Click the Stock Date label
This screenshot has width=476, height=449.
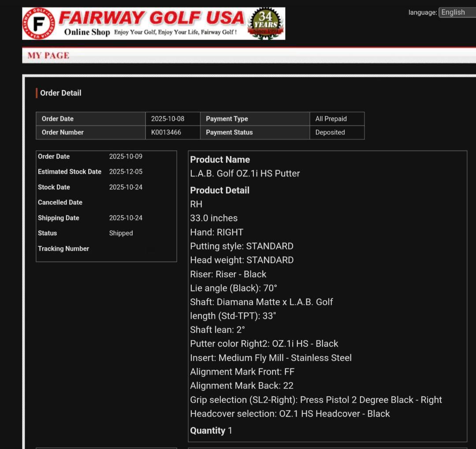click(54, 187)
